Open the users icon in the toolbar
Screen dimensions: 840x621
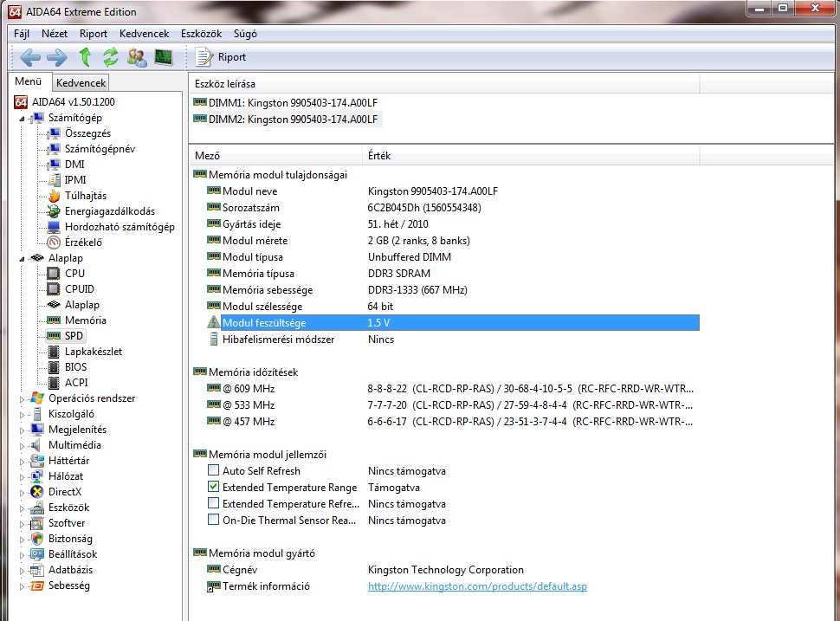click(x=137, y=57)
